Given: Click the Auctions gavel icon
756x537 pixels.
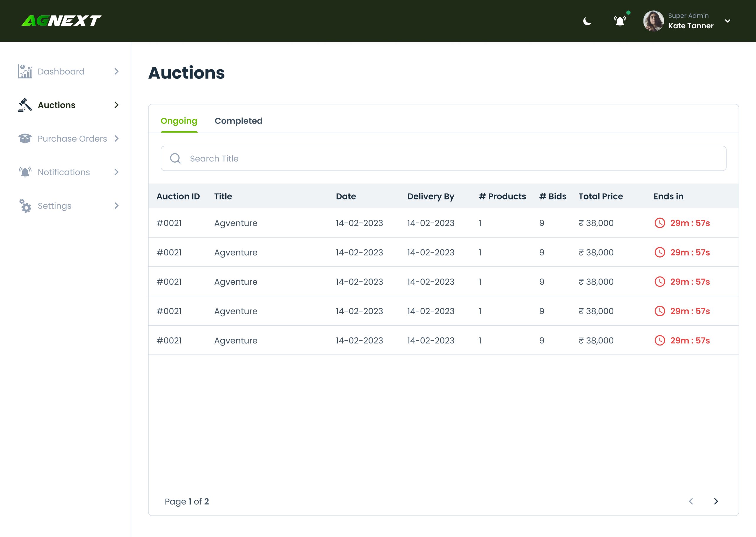Looking at the screenshot, I should (25, 105).
